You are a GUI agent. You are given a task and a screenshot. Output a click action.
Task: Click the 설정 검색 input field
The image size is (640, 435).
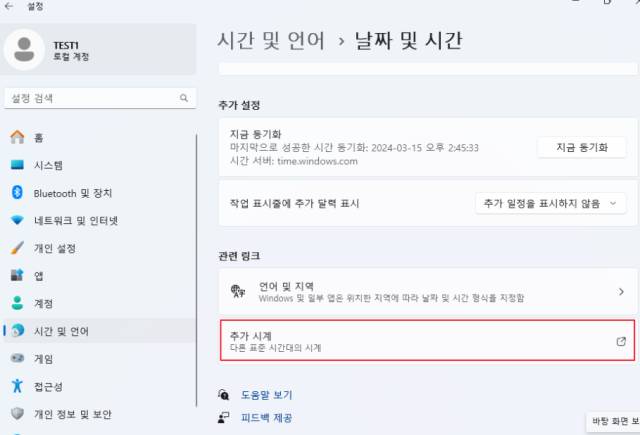click(x=100, y=98)
